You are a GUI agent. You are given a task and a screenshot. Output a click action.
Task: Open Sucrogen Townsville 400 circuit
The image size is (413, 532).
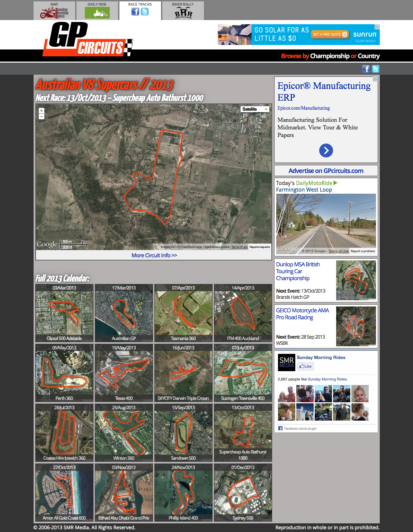tap(243, 373)
